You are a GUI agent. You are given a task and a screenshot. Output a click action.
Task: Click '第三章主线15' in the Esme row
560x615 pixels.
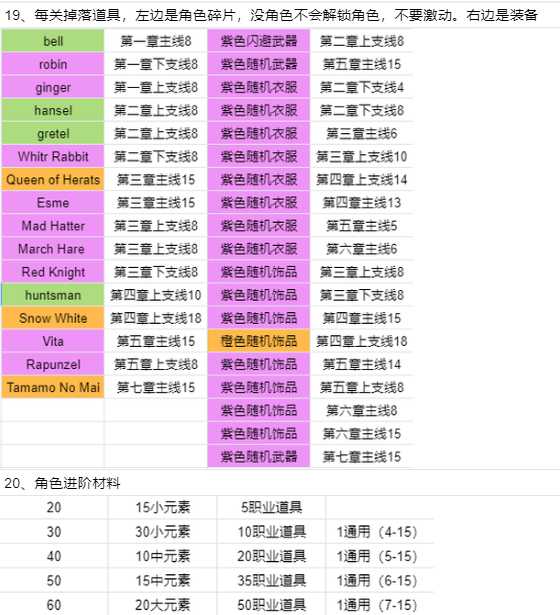coord(156,203)
